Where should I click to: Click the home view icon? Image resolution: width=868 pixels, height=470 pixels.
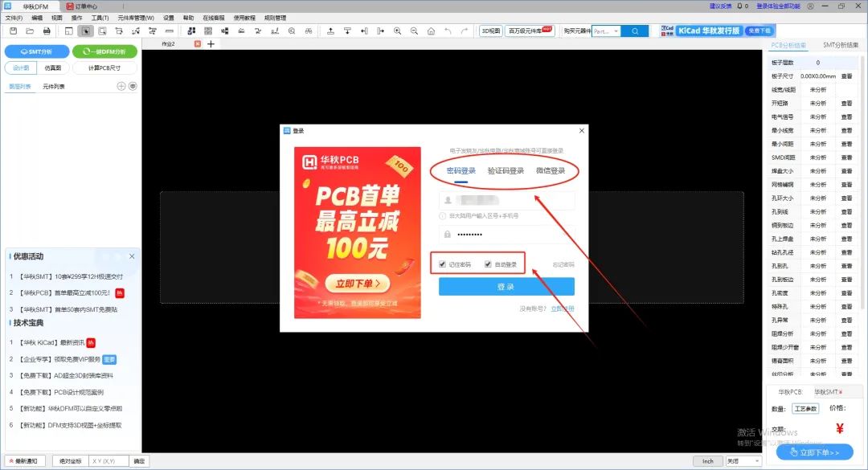pos(431,31)
